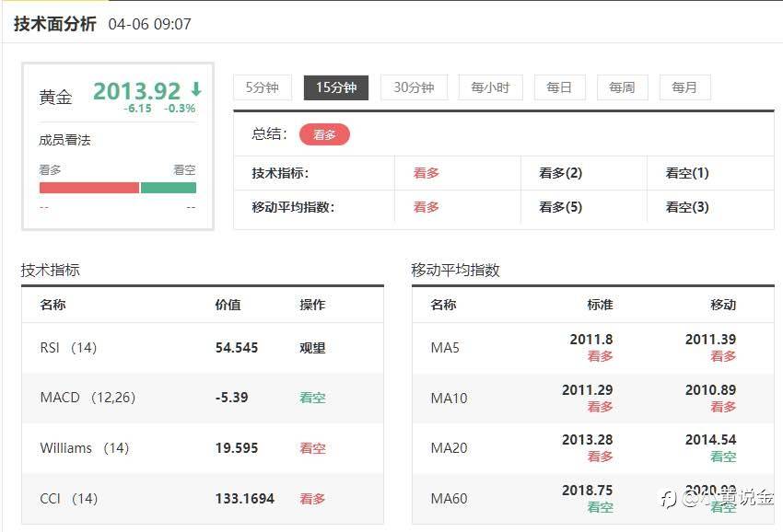Image resolution: width=783 pixels, height=532 pixels.
Task: Click the red 看多 summary badge
Action: click(324, 134)
